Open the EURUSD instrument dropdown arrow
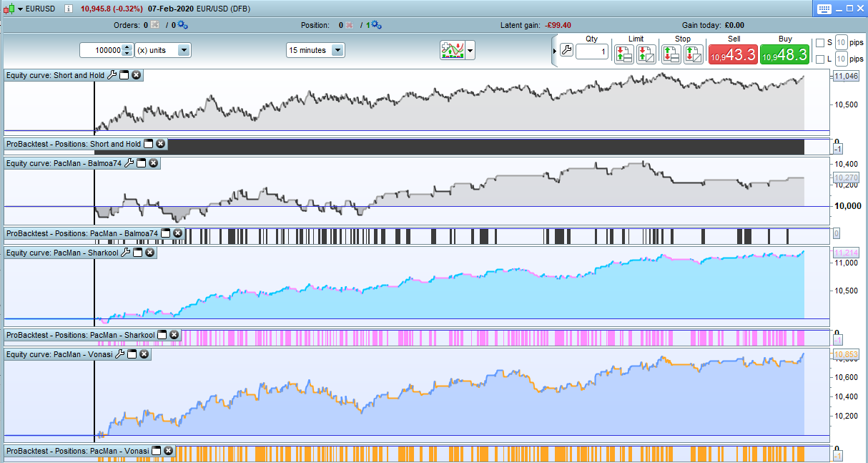This screenshot has width=868, height=463. 19,9
